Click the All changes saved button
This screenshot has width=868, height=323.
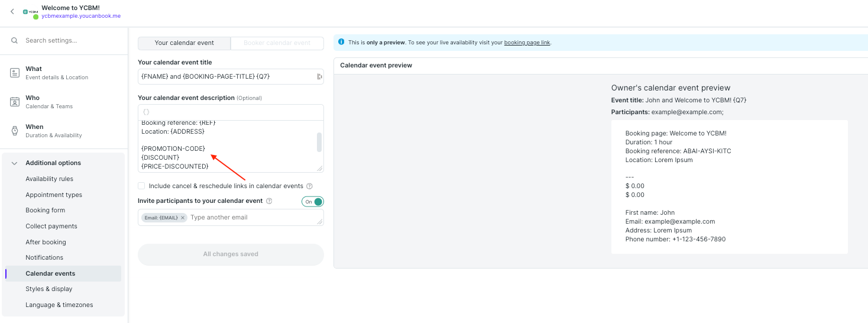[x=231, y=254]
